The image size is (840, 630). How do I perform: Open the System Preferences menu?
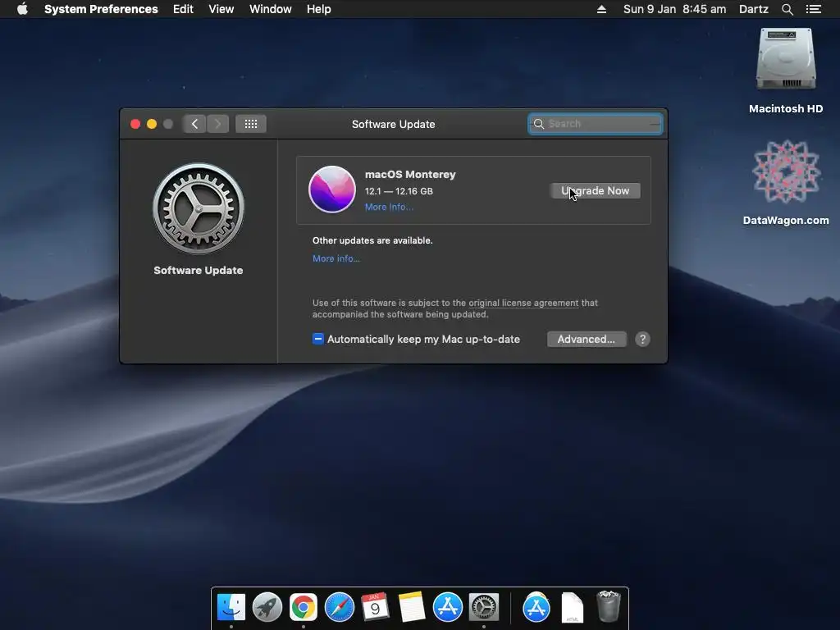101,9
